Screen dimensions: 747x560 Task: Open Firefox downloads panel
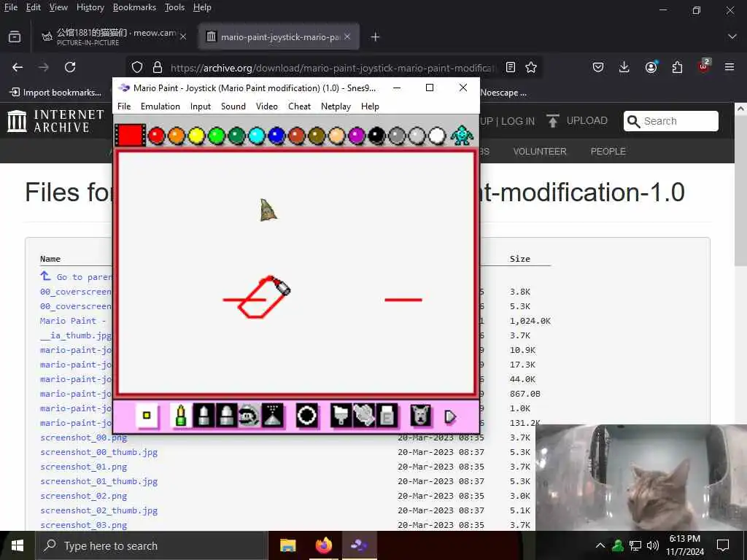coord(624,67)
